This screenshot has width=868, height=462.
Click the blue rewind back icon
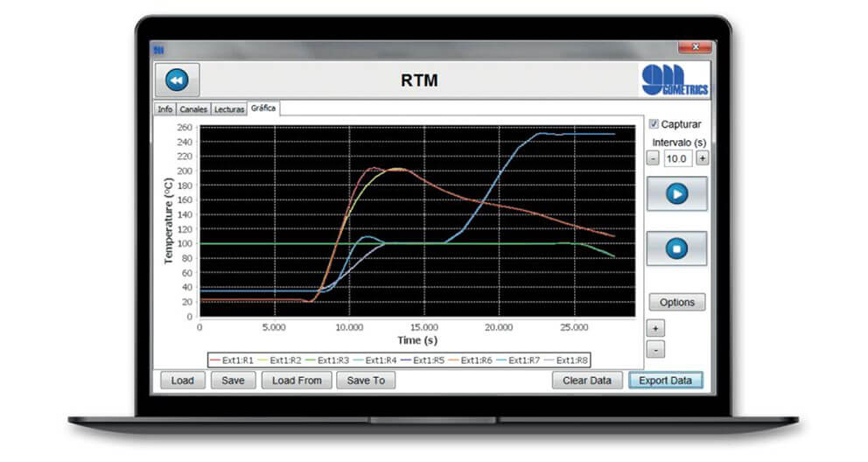tap(177, 80)
